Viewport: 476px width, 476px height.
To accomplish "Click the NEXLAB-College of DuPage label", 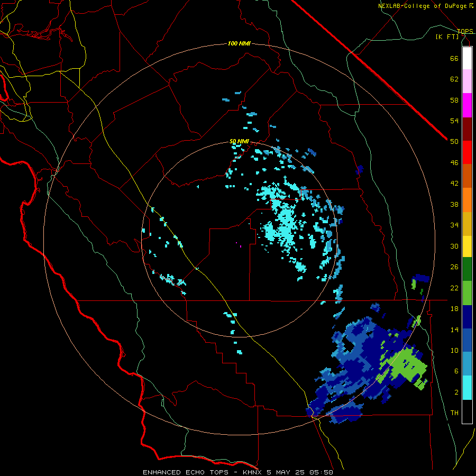I will (423, 6).
